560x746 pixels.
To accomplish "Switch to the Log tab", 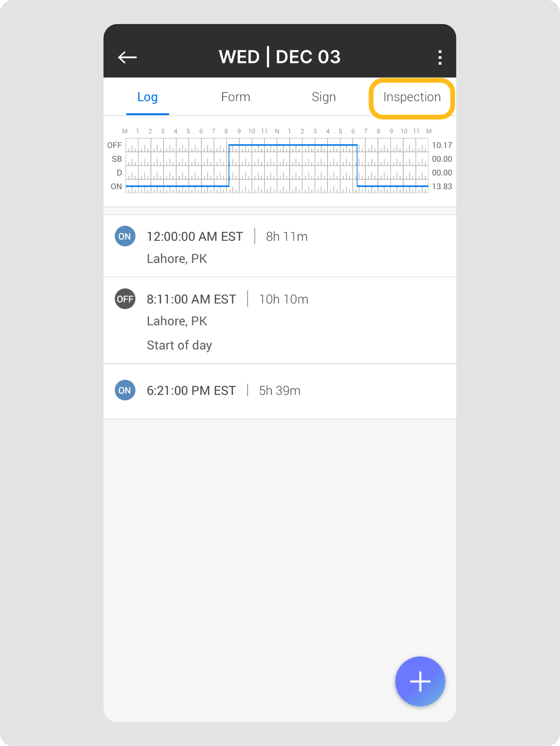I will tap(148, 97).
